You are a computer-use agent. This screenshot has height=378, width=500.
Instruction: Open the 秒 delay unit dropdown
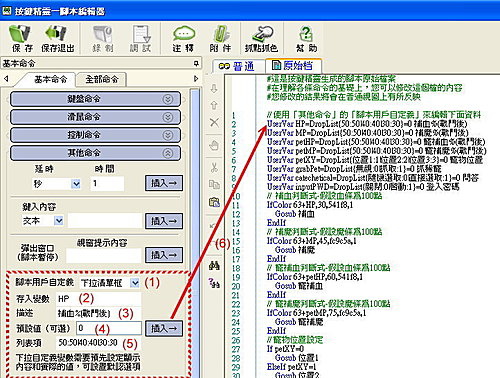[76, 184]
